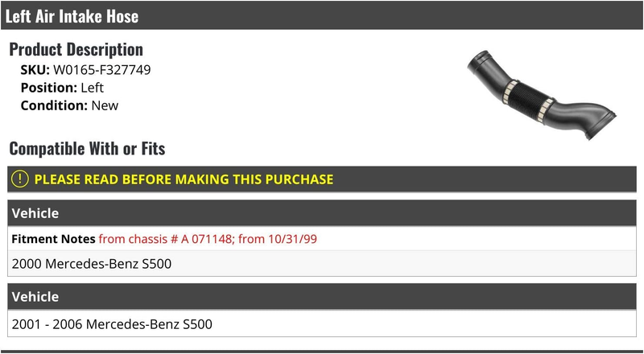Open the air intake hose product image
644x354 pixels.
coord(541,95)
